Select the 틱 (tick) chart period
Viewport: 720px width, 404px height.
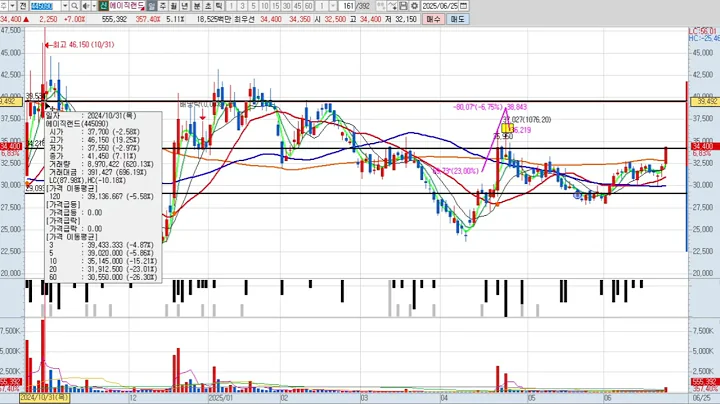point(219,6)
